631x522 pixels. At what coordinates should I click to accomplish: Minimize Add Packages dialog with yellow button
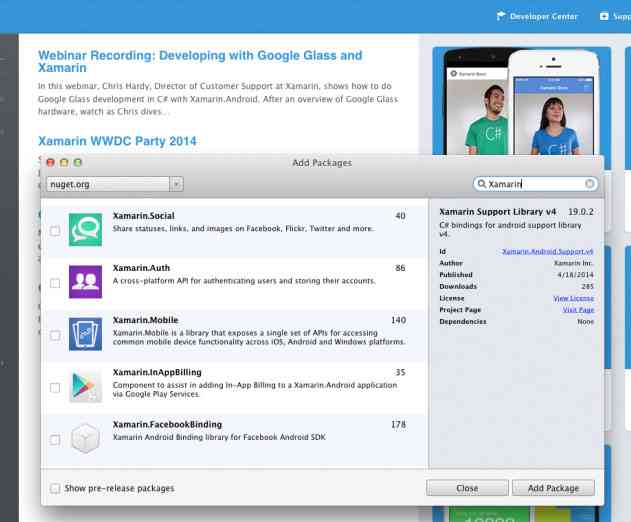pos(64,162)
